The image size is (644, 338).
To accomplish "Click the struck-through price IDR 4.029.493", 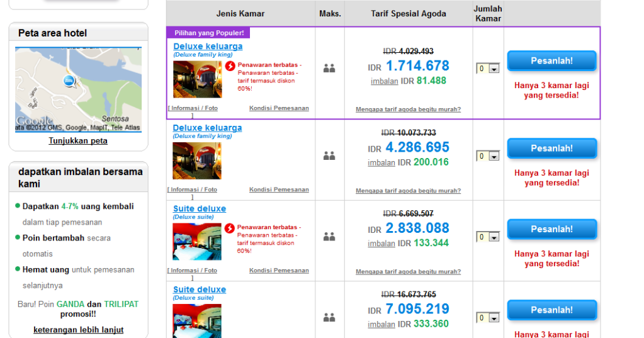I will (x=409, y=51).
